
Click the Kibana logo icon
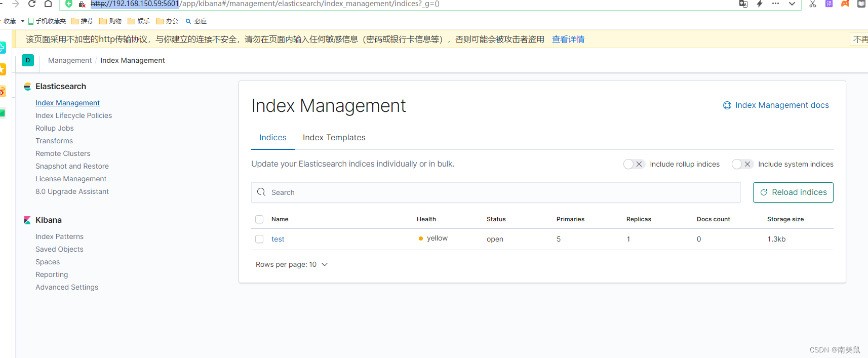tap(27, 220)
